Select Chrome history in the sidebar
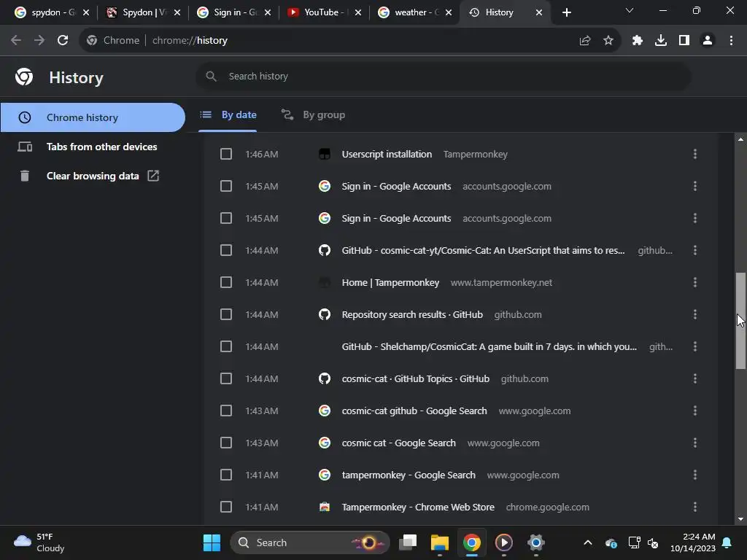747x560 pixels. click(x=93, y=117)
